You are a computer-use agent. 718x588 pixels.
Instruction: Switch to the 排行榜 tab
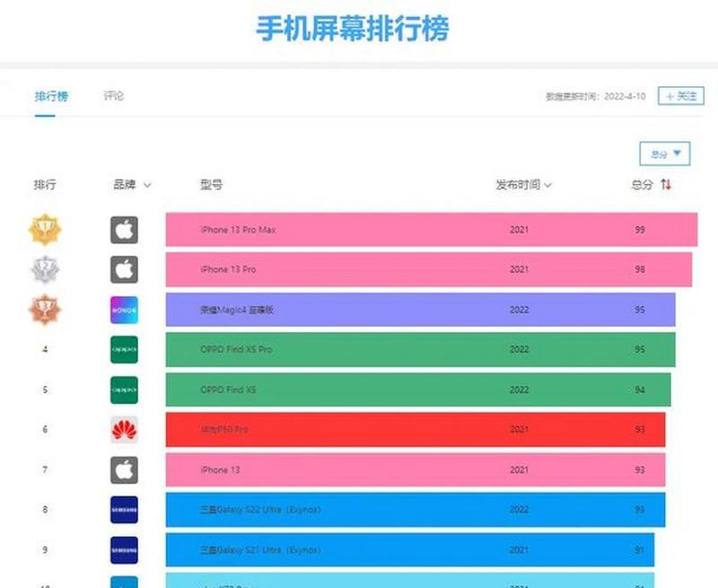point(51,96)
